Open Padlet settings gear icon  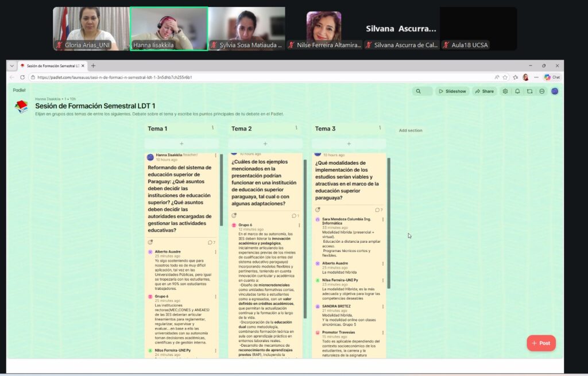pos(505,91)
